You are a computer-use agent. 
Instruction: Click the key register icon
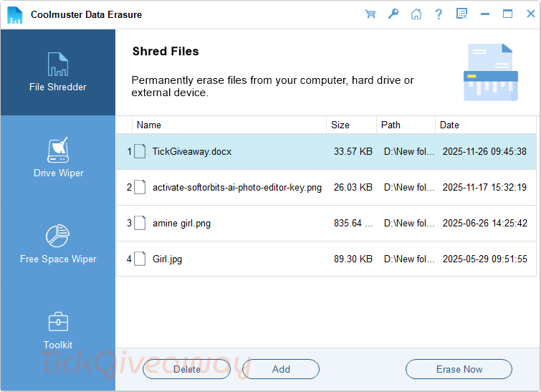click(x=393, y=14)
